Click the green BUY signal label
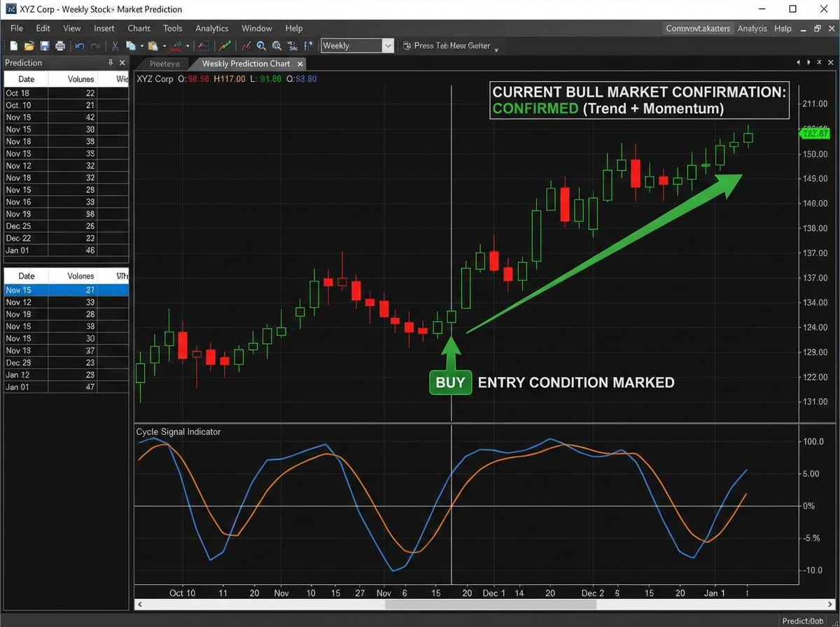Screen dimensions: 840x627 (x=450, y=382)
